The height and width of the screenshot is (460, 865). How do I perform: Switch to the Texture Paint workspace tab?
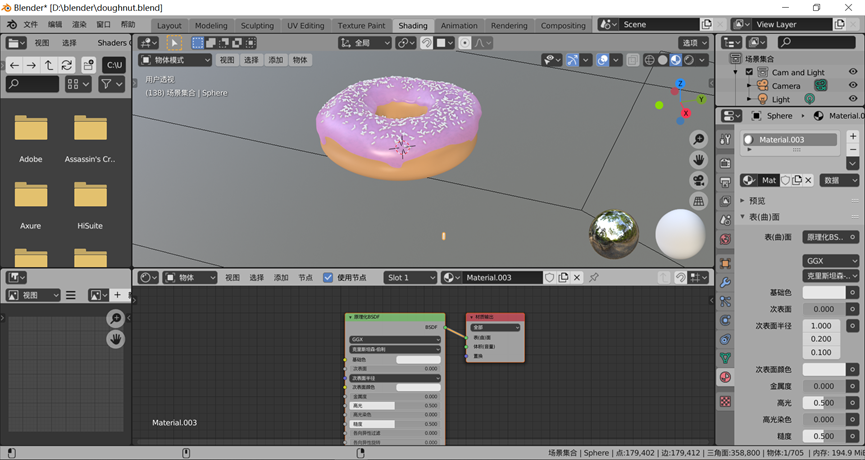361,25
